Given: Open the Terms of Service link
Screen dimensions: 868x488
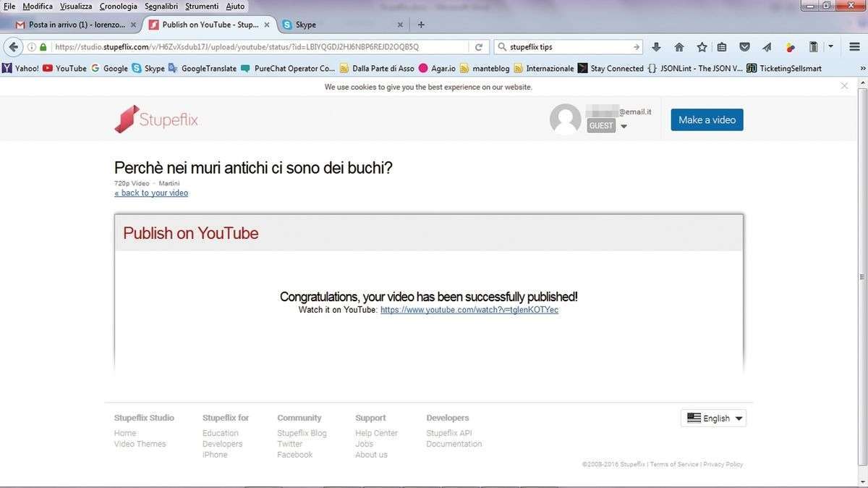Looking at the screenshot, I should pyautogui.click(x=674, y=464).
